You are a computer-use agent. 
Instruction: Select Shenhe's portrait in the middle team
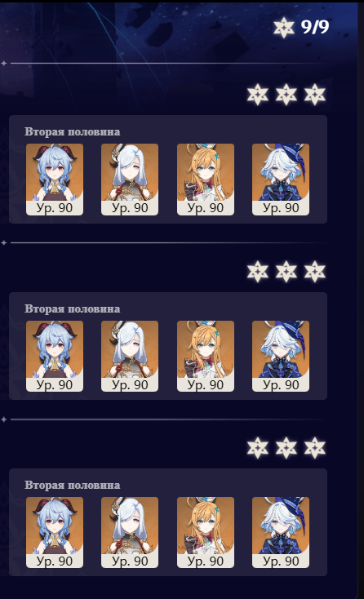(x=130, y=356)
